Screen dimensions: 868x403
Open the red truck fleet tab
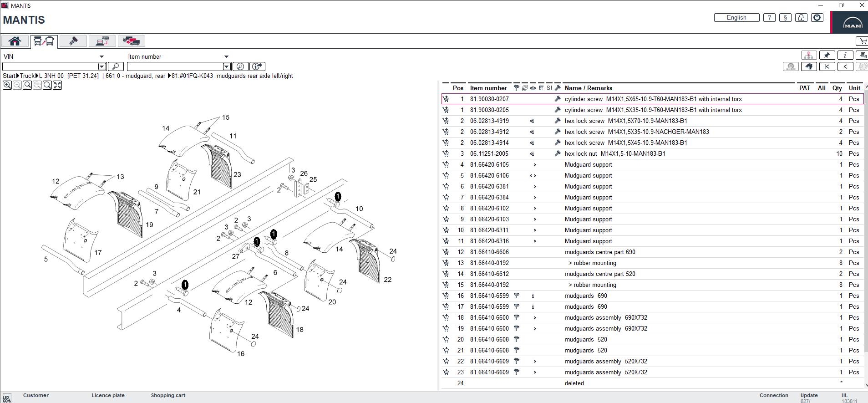(x=131, y=41)
